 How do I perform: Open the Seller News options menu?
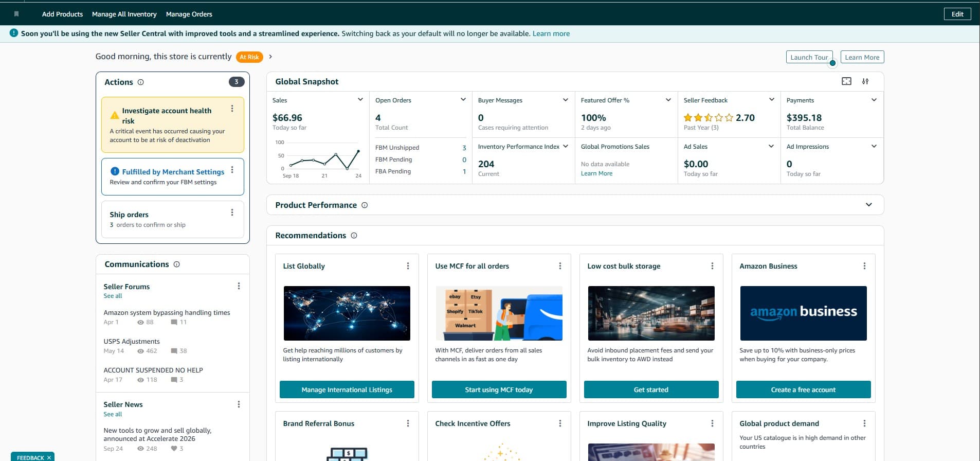pyautogui.click(x=239, y=404)
